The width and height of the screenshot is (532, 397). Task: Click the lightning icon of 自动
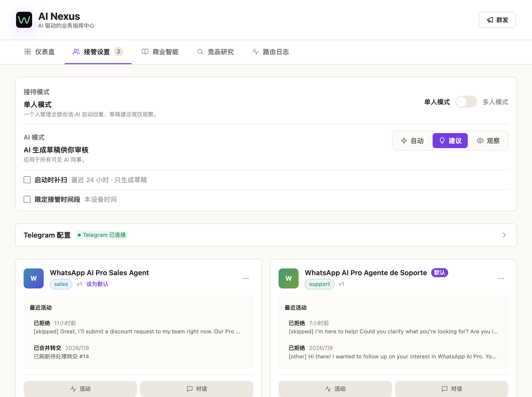[x=404, y=141]
